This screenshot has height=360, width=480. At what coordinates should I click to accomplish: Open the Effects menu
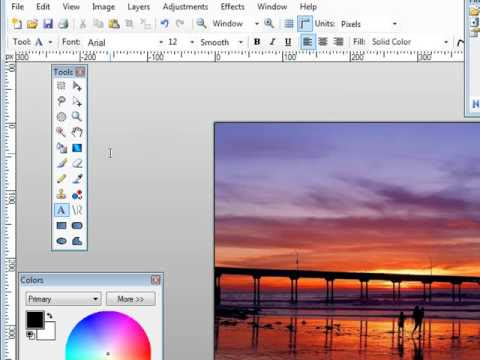pos(232,7)
